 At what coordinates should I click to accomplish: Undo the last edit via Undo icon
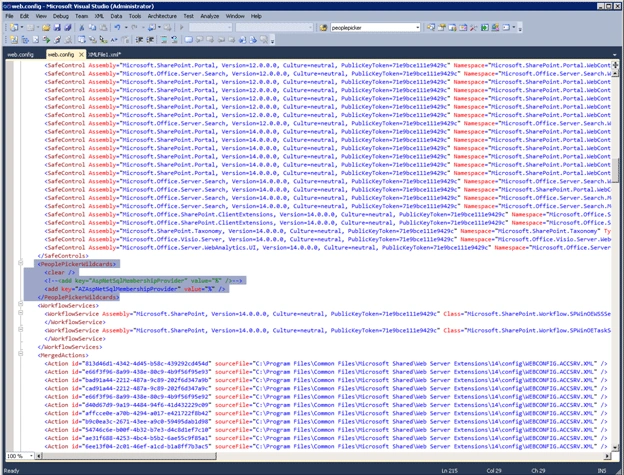[117, 27]
